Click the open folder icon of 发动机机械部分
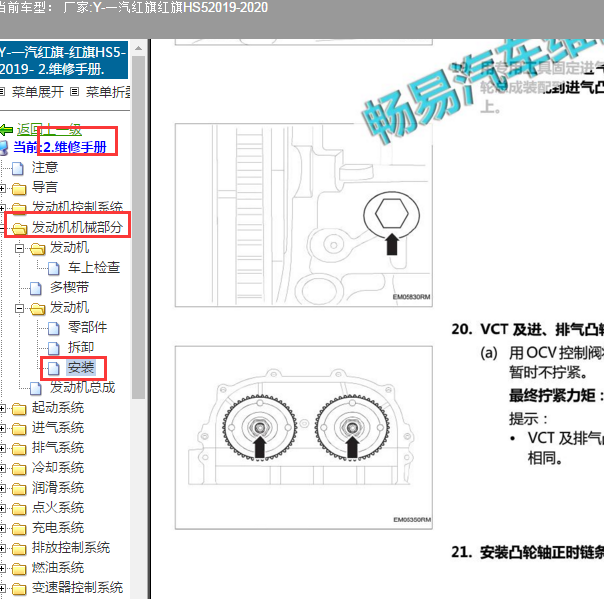 tap(19, 228)
